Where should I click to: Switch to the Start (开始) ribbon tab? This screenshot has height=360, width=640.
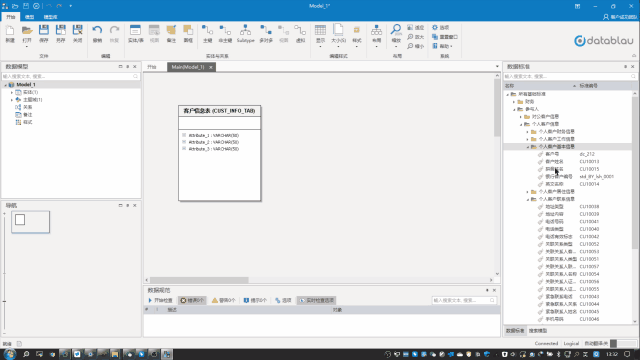coord(11,17)
